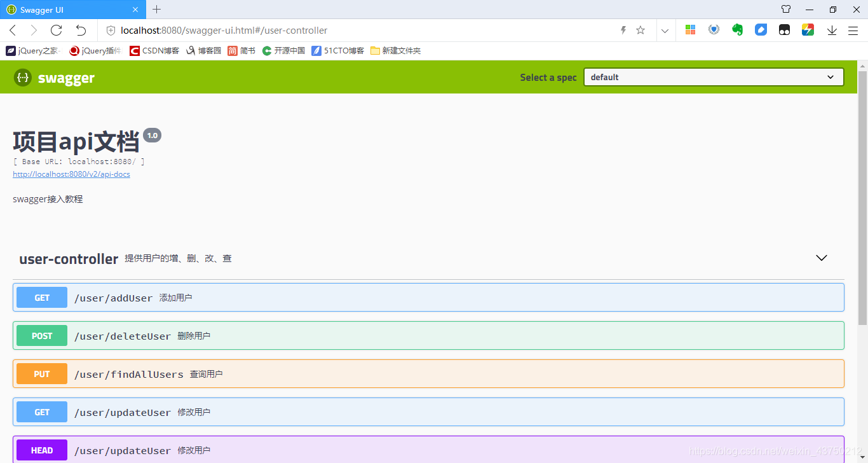Open the jQuery插件 bookmark
The image size is (868, 463).
95,51
